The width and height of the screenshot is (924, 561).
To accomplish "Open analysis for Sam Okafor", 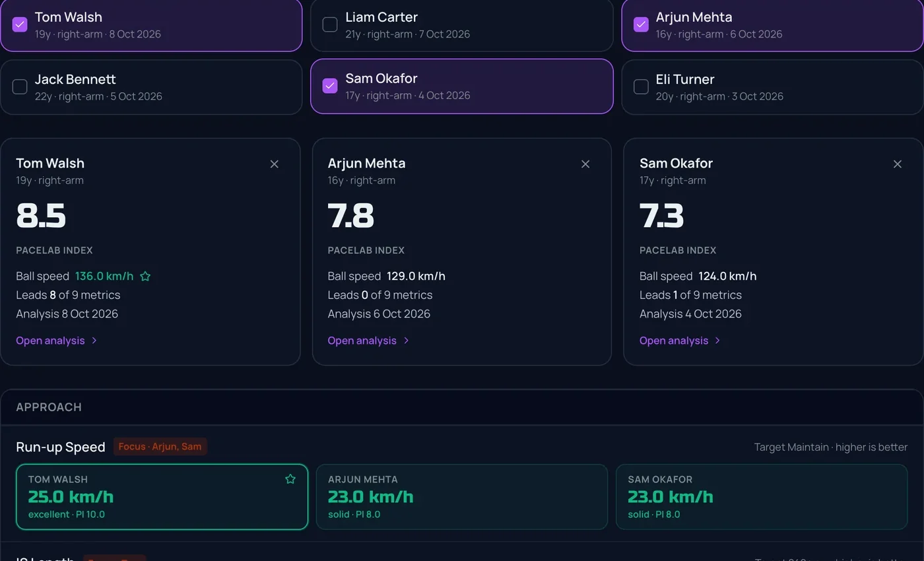I will [680, 341].
